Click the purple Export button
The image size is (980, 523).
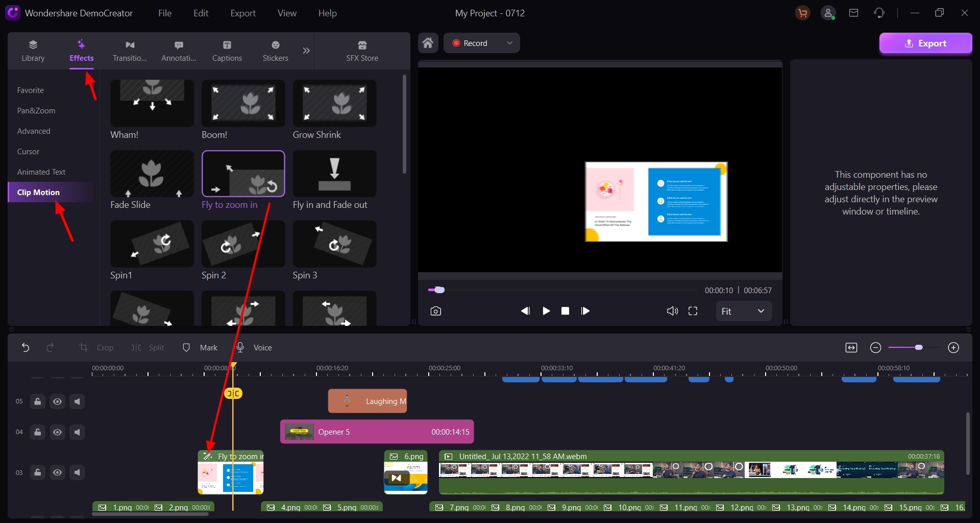pyautogui.click(x=925, y=43)
